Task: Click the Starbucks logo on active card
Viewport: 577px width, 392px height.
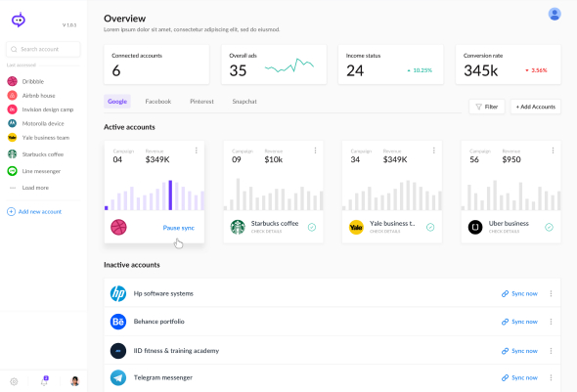Action: click(x=238, y=227)
